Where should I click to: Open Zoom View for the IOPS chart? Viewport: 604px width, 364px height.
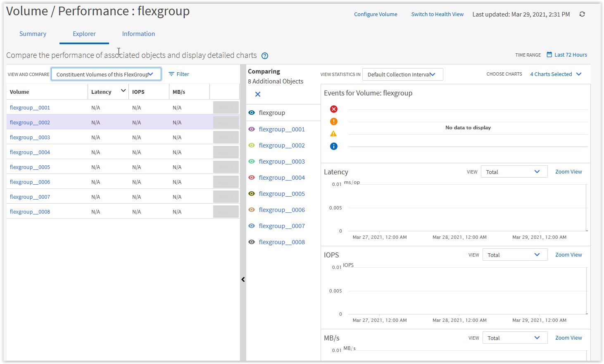pyautogui.click(x=568, y=255)
